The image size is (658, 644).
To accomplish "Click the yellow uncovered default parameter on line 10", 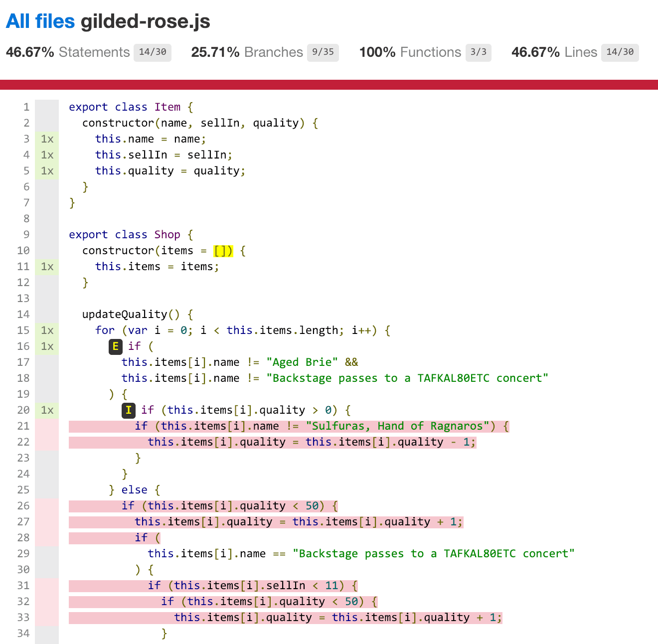I will (222, 250).
